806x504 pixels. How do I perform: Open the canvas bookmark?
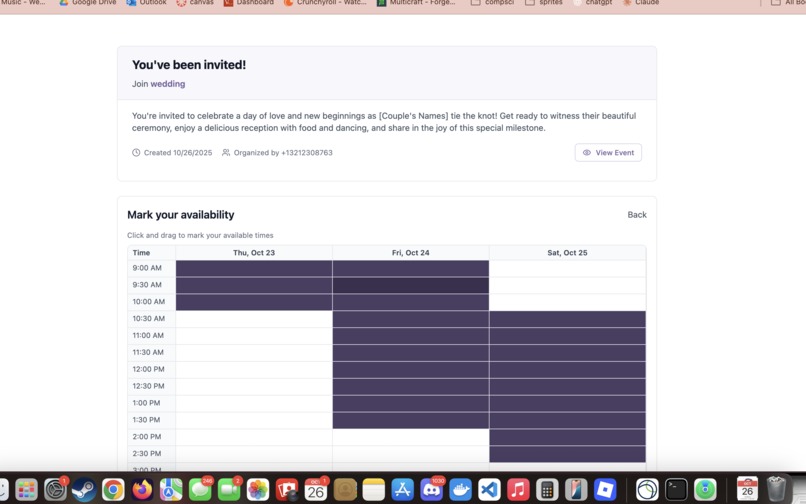195,3
